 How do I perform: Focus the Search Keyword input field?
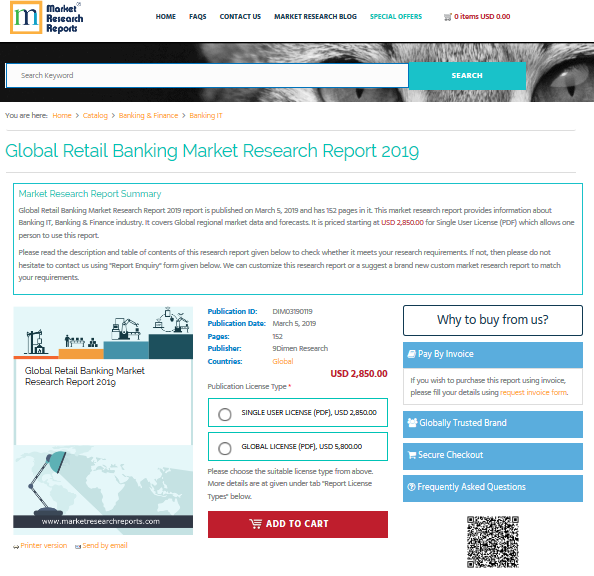click(207, 76)
